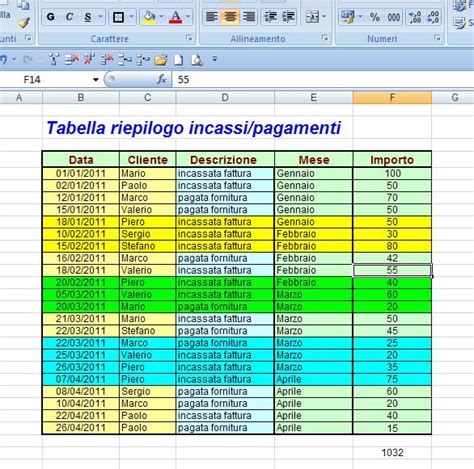Apply percent style to the cell
The image size is (474, 469).
pos(375,17)
